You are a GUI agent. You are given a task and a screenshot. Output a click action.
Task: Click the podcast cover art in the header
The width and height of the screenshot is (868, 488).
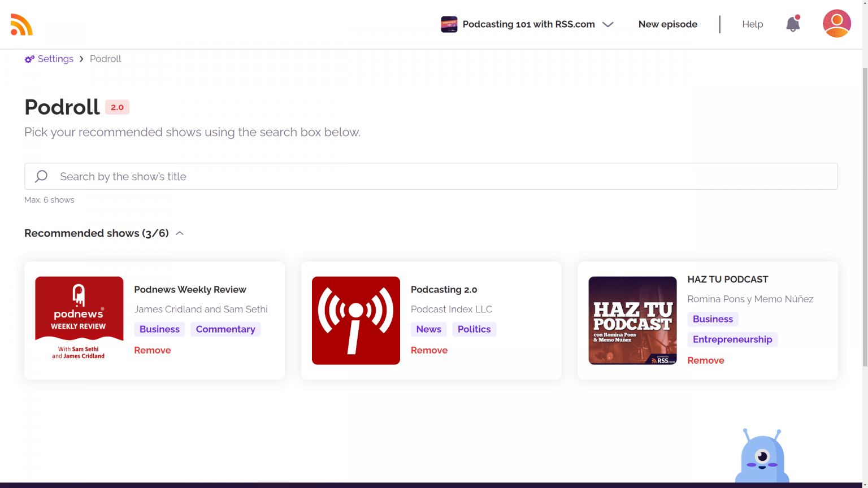point(449,24)
